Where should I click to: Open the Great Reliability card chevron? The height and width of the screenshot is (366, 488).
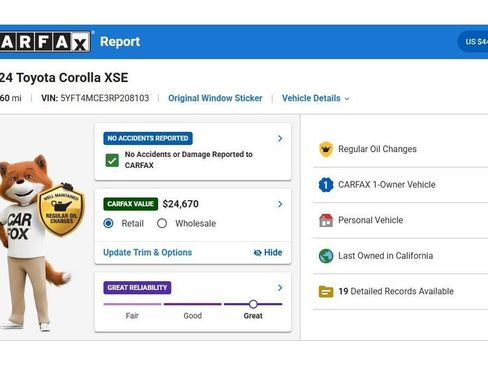tap(280, 288)
